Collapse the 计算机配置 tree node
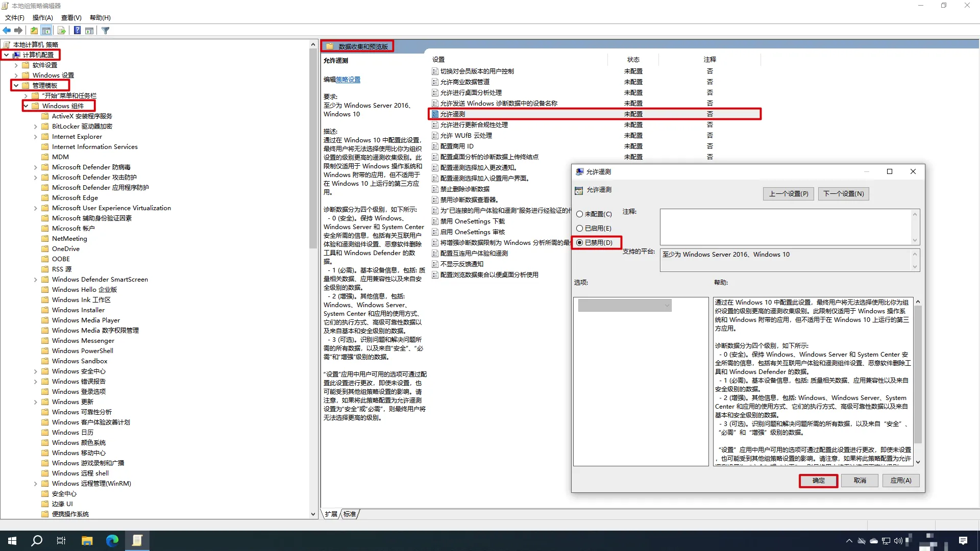This screenshot has height=551, width=980. [x=6, y=55]
